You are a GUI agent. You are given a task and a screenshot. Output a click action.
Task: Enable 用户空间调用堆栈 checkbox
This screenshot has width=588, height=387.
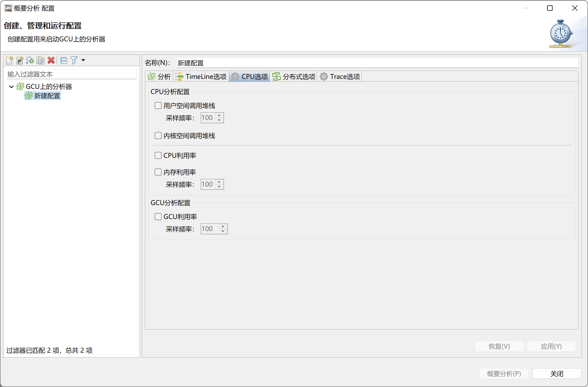[x=158, y=106]
